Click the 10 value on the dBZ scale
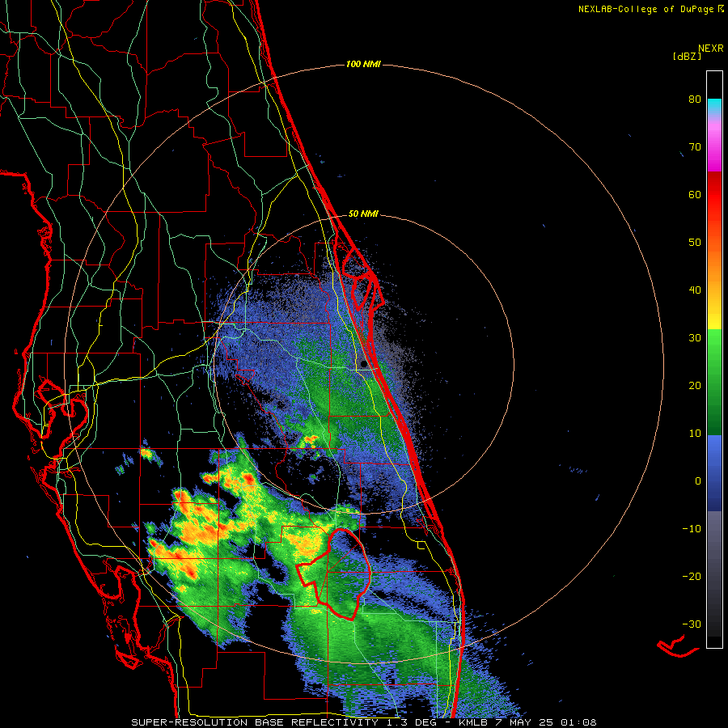This screenshot has height=728, width=728. 695,434
